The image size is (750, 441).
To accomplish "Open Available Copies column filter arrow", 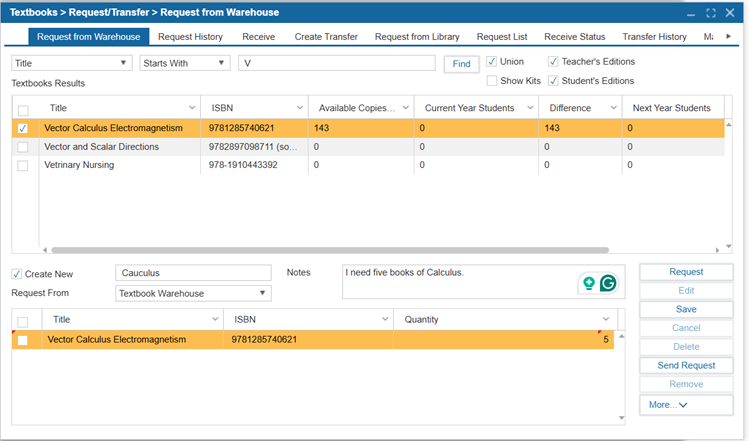I will 405,108.
